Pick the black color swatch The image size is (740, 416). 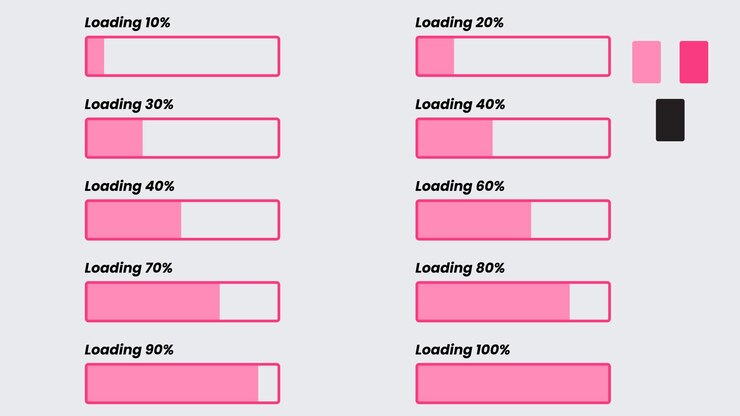point(670,120)
